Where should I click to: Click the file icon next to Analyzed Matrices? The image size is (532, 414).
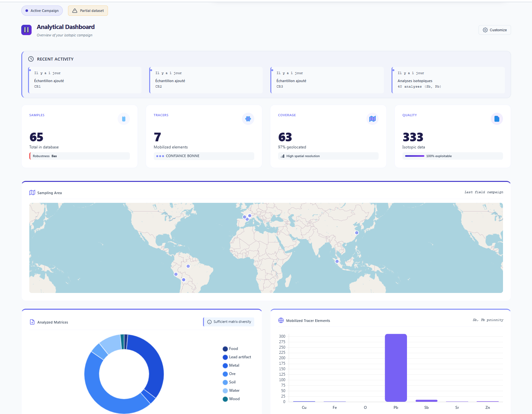click(x=32, y=322)
